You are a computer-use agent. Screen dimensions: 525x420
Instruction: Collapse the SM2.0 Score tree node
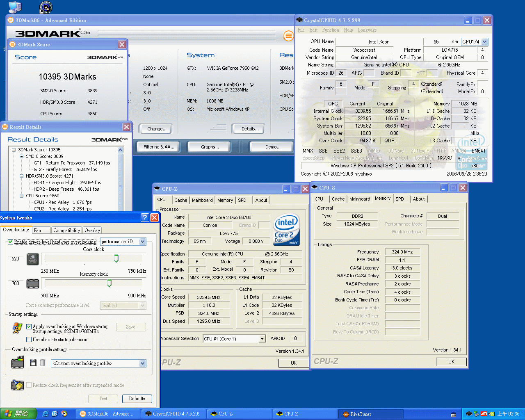pyautogui.click(x=22, y=156)
